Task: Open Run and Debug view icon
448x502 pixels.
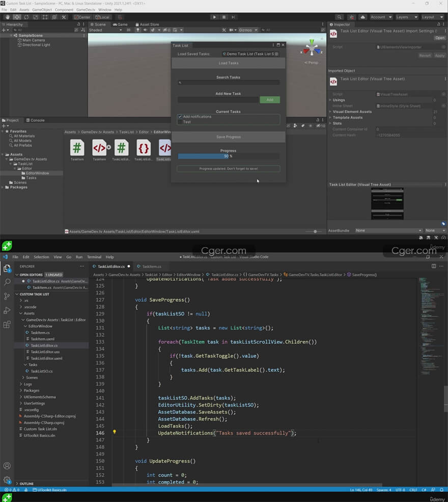Action: click(x=7, y=310)
